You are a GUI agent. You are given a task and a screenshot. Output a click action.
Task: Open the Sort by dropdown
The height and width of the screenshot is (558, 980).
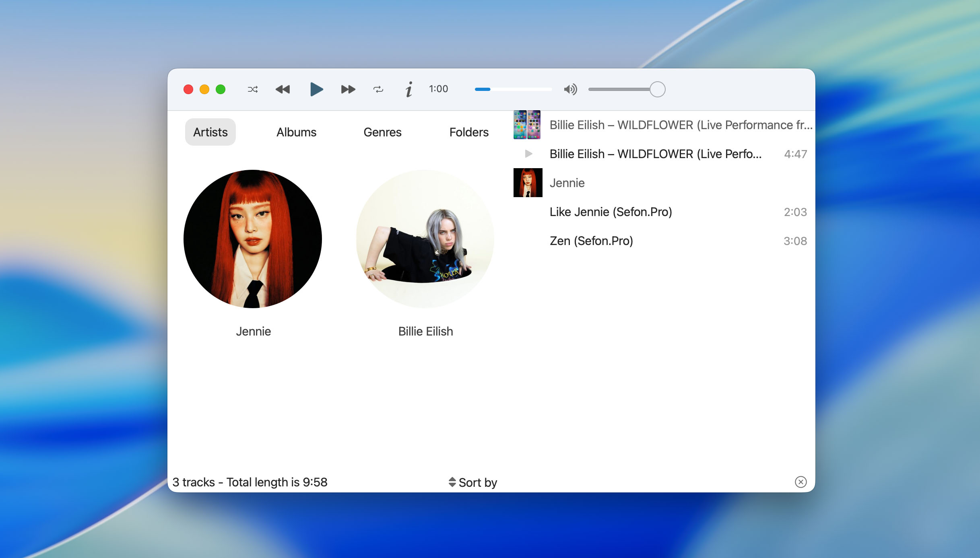[x=473, y=482]
